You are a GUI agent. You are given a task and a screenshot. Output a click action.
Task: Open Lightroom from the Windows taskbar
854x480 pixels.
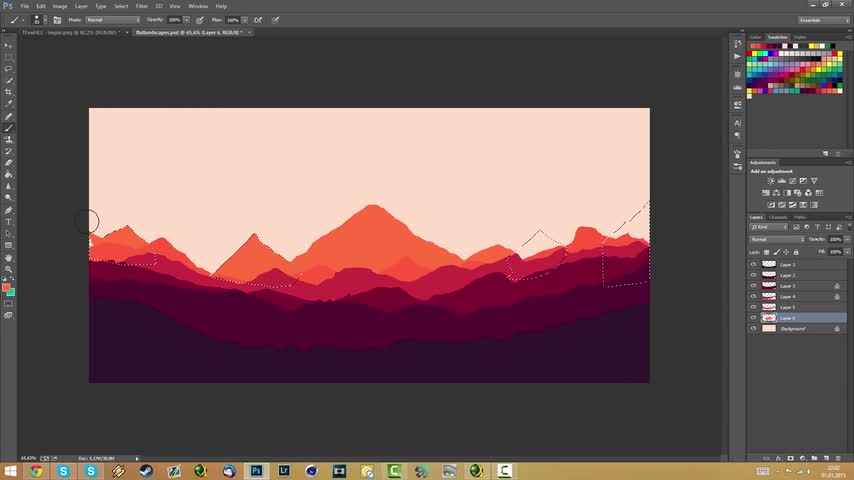click(x=284, y=471)
